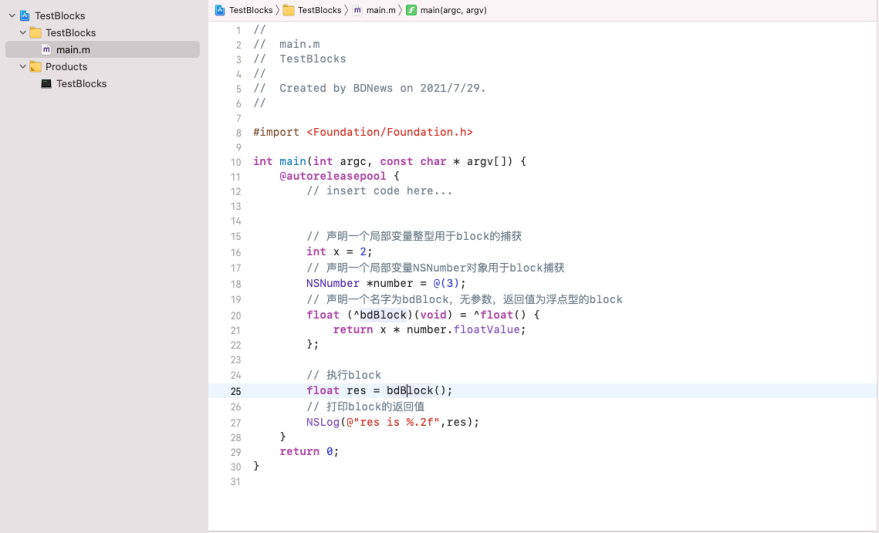
Task: Collapse the TestBlocks folder group
Action: click(x=23, y=33)
